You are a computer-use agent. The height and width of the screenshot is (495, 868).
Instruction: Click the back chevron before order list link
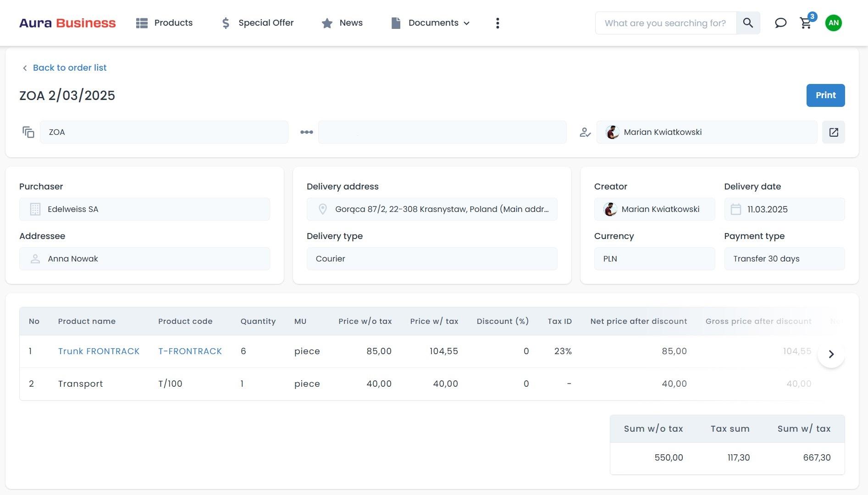point(25,68)
